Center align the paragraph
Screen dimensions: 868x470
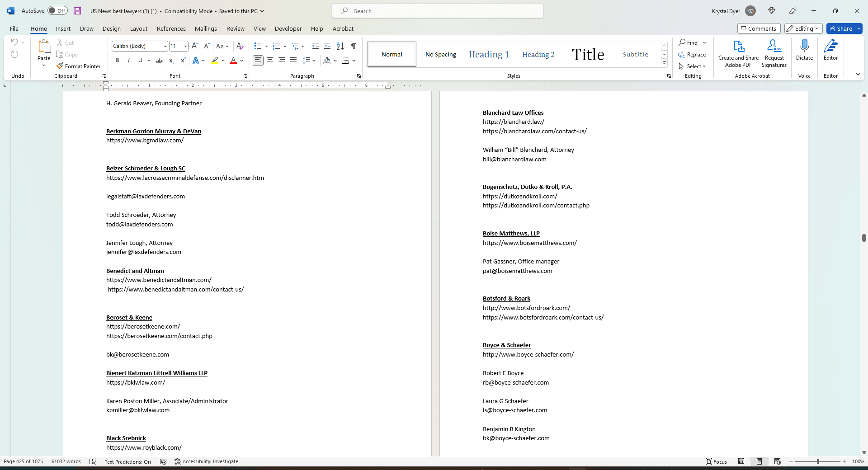point(270,61)
